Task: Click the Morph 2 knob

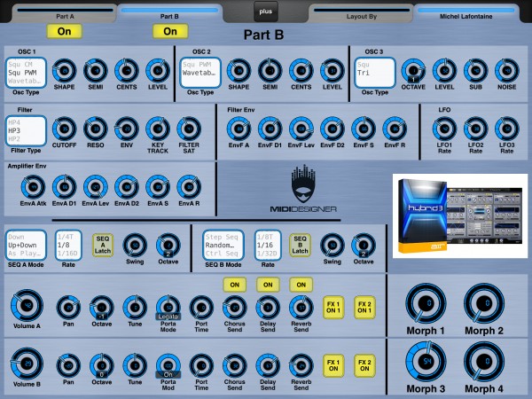Action: (x=484, y=303)
